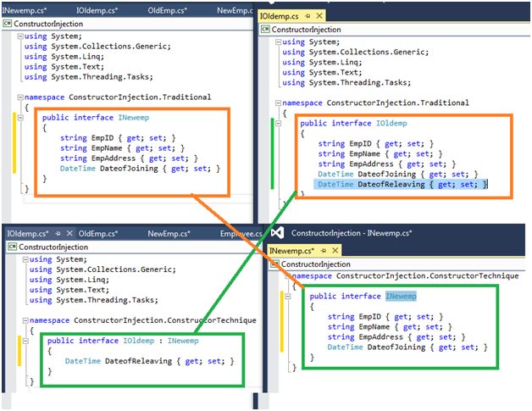Viewport: 532px width, 411px height.
Task: Switch to NewEmp.cs tab in top-left editor
Action: click(235, 10)
